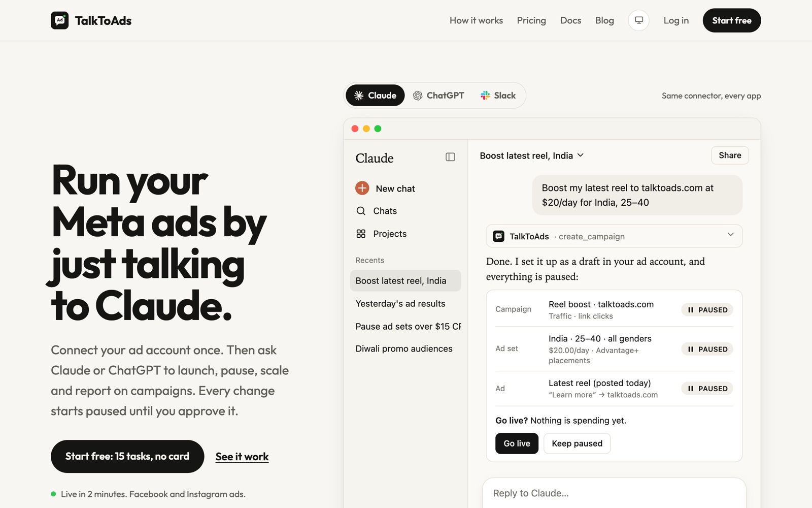Switch to the ChatGPT tab
812x508 pixels.
click(438, 96)
